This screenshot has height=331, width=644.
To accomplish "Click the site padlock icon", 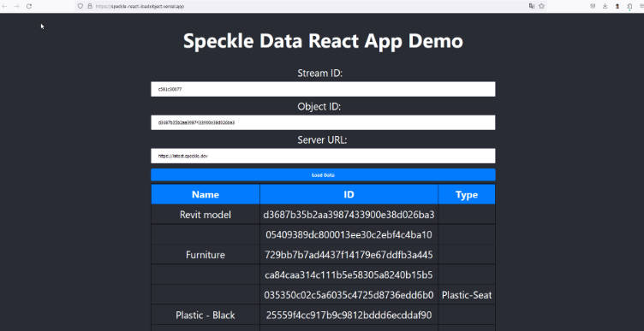I will 90,6.
